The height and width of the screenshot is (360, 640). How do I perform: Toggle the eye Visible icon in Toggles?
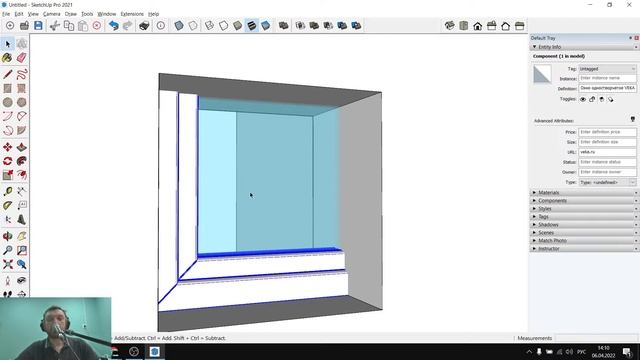583,99
